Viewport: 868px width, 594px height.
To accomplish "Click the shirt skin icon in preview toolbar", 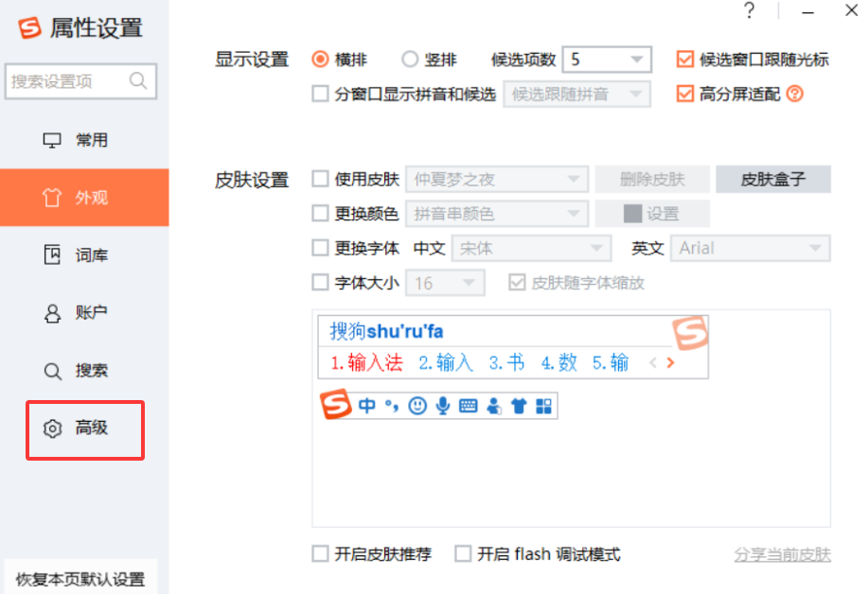I will tap(518, 406).
